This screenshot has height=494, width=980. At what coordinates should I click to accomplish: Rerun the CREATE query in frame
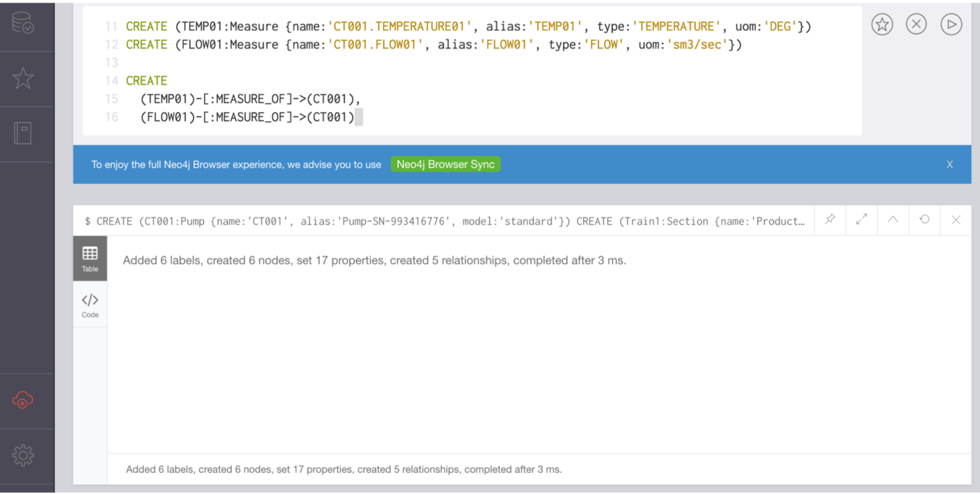point(924,220)
